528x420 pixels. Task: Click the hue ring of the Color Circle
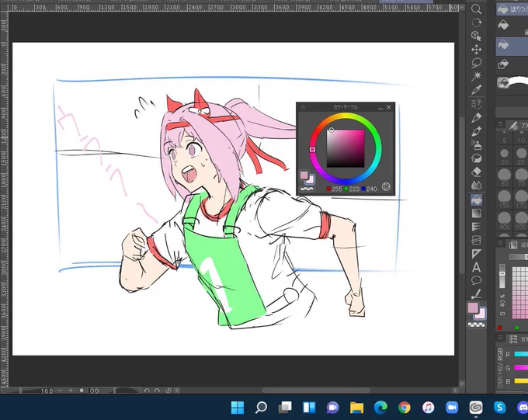(x=346, y=115)
